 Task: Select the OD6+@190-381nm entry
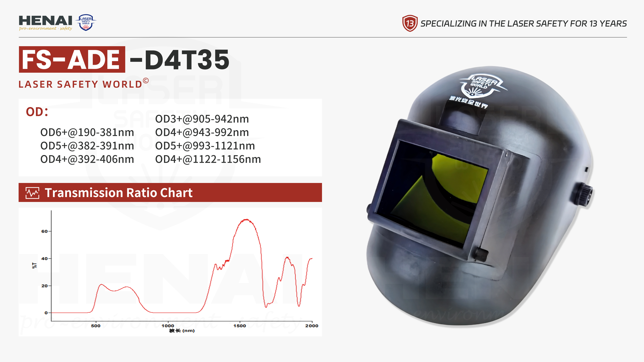87,132
